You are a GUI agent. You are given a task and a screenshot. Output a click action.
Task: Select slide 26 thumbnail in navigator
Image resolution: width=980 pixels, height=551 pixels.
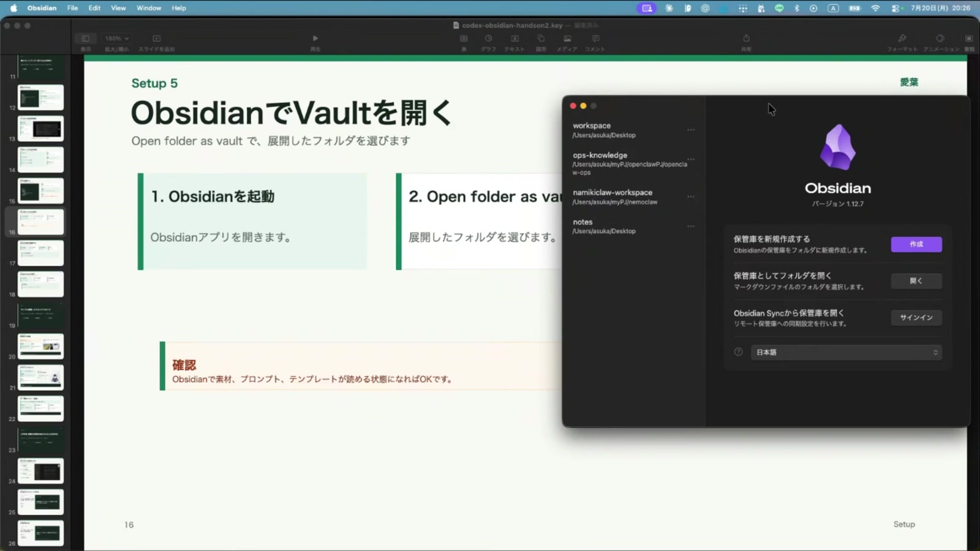(40, 533)
